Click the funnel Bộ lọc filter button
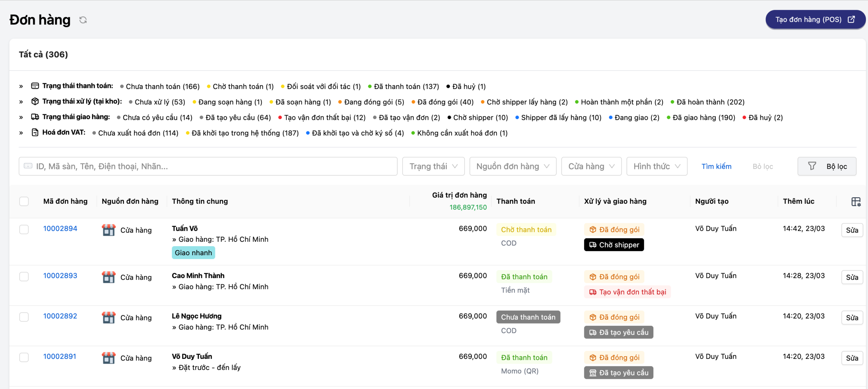This screenshot has height=389, width=868. pos(827,166)
